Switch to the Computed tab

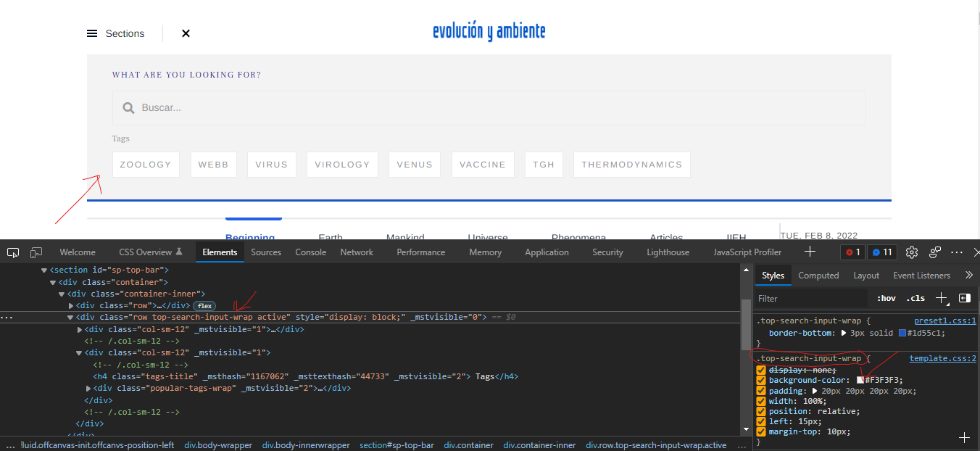pyautogui.click(x=818, y=275)
